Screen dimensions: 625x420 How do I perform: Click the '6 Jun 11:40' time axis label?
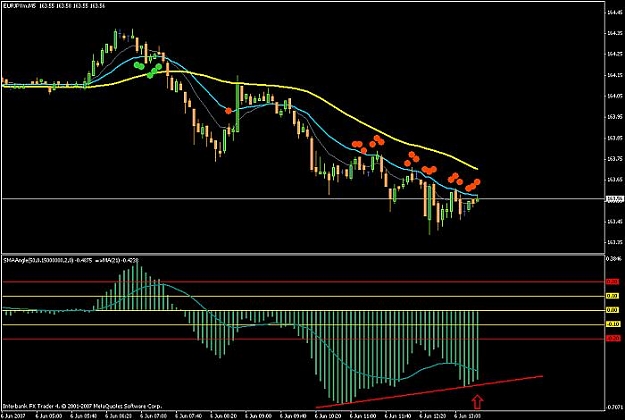click(397, 416)
